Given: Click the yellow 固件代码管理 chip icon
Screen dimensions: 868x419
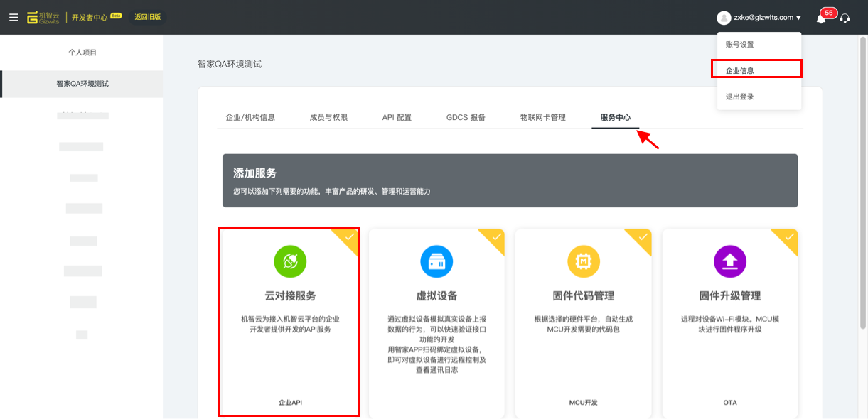Looking at the screenshot, I should pos(583,261).
